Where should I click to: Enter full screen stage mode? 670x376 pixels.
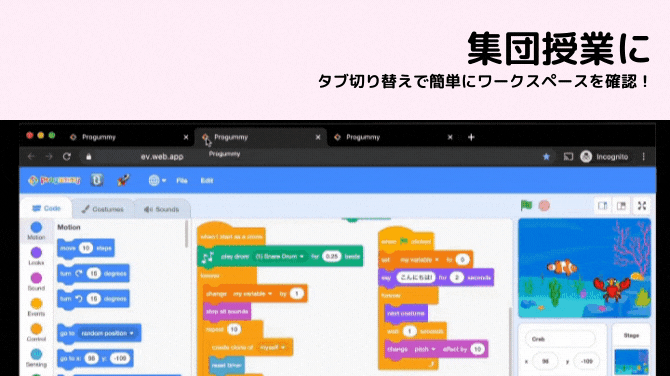[641, 206]
